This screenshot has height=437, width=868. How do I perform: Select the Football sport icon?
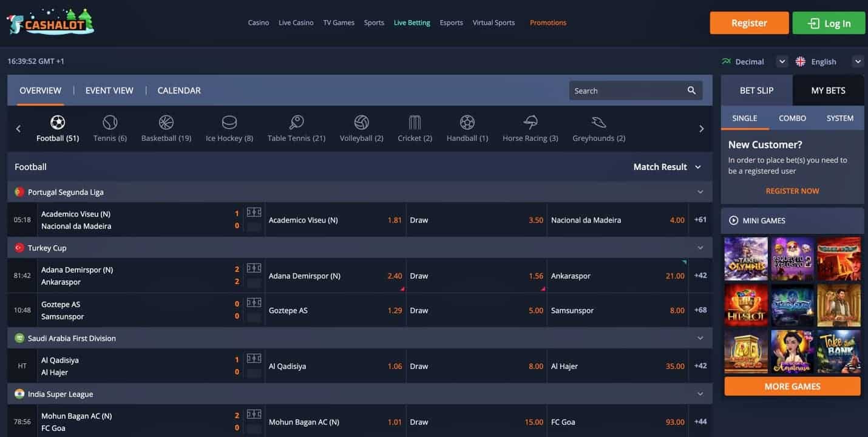click(58, 123)
